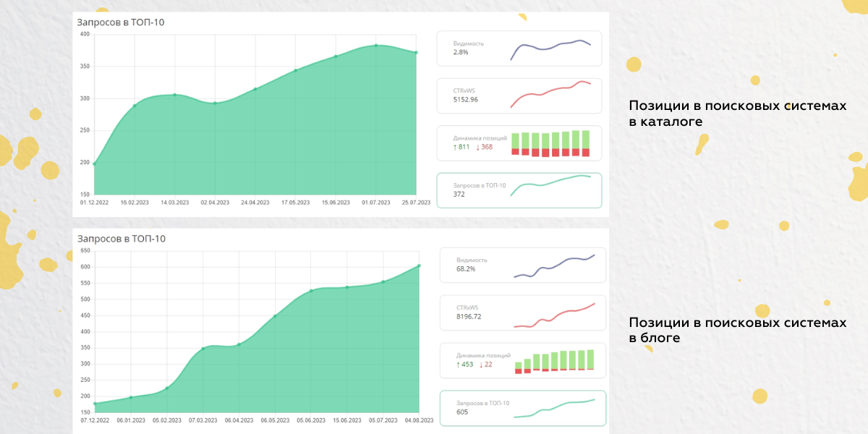Viewport: 868px width, 434px height.
Task: Select the CTRxWS 8196.72 metric card
Action: (522, 312)
